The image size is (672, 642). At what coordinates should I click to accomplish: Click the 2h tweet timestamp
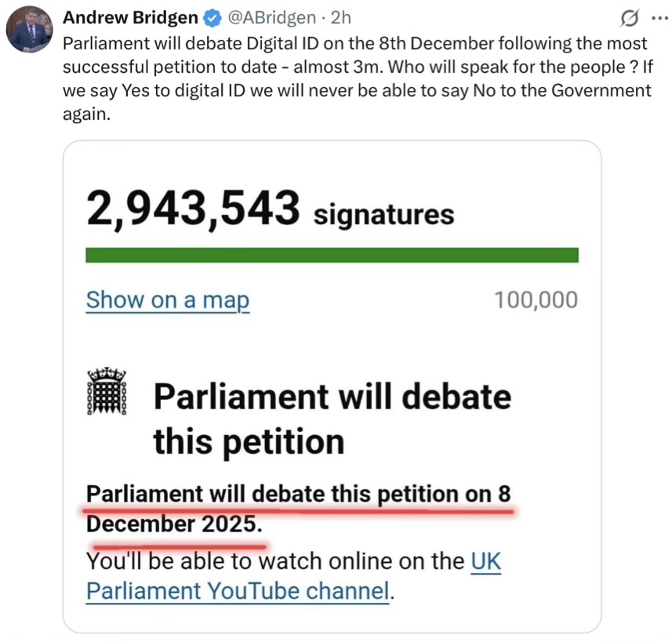[341, 17]
